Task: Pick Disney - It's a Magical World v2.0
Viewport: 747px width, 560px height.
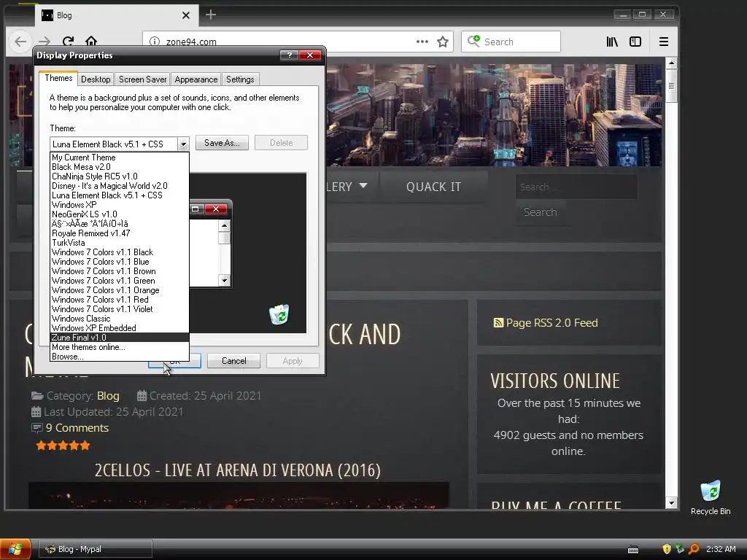Action: 120,186
